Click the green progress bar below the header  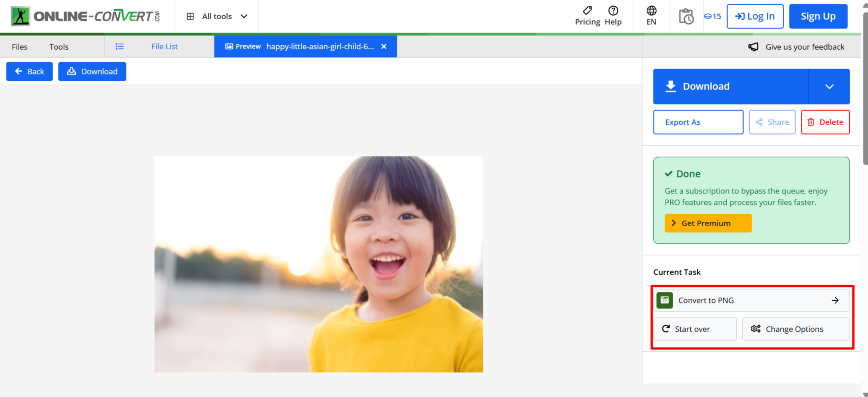click(x=297, y=33)
